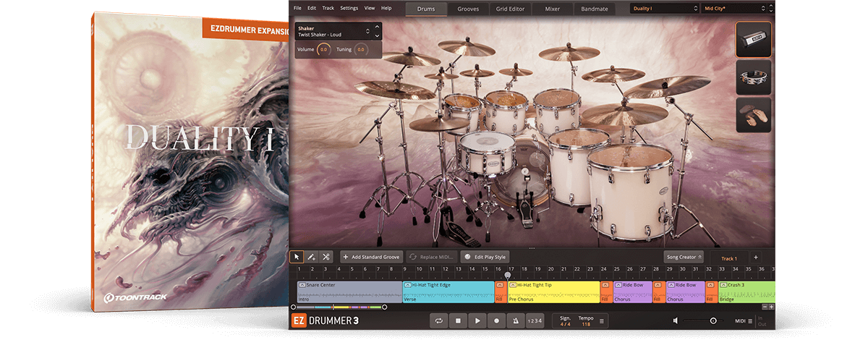The width and height of the screenshot is (868, 353).
Task: Toggle the metronome click
Action: (515, 320)
